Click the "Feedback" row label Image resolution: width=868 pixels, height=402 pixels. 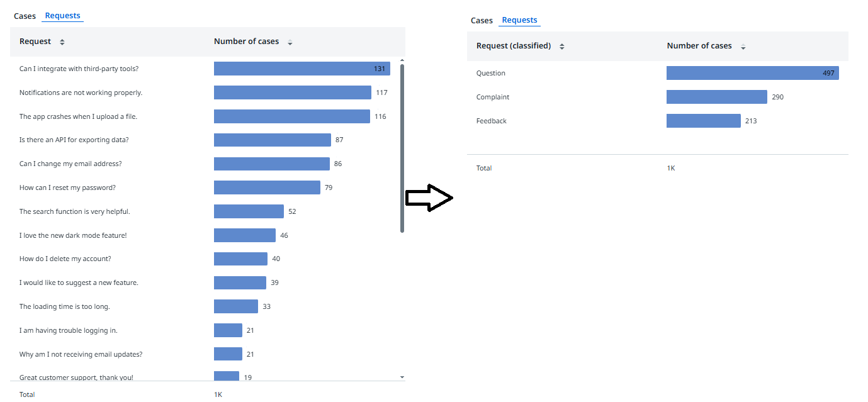point(492,121)
